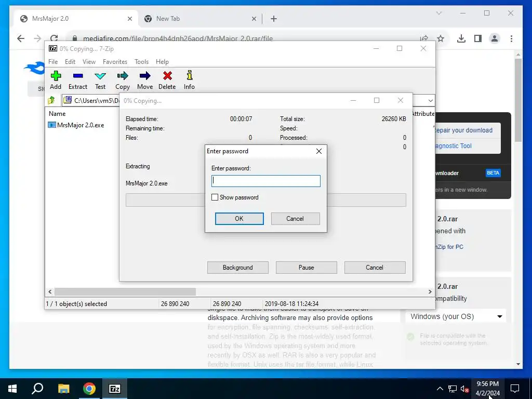Toggle Chrome side panel icon

coord(478,38)
